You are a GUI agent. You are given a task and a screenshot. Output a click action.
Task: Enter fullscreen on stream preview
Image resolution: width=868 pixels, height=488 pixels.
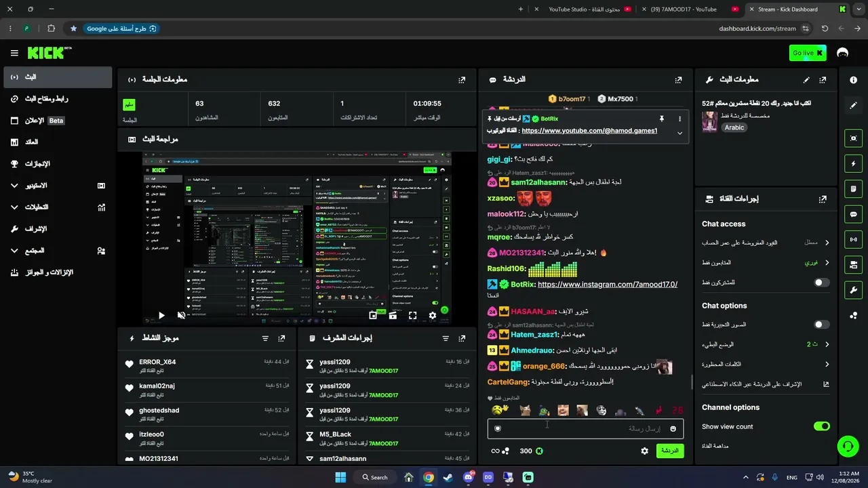pos(412,315)
